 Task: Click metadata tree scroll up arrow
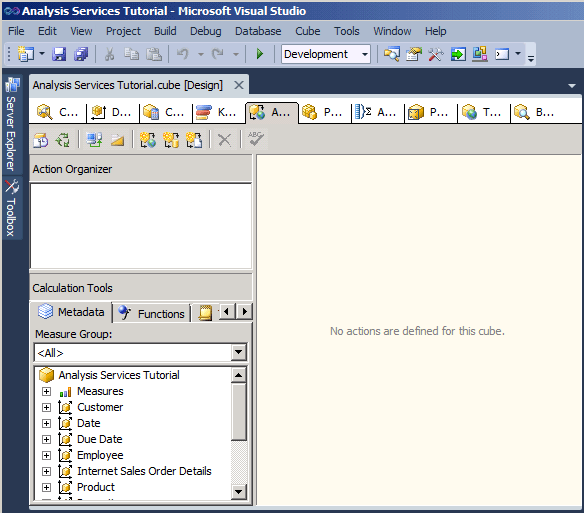point(238,375)
